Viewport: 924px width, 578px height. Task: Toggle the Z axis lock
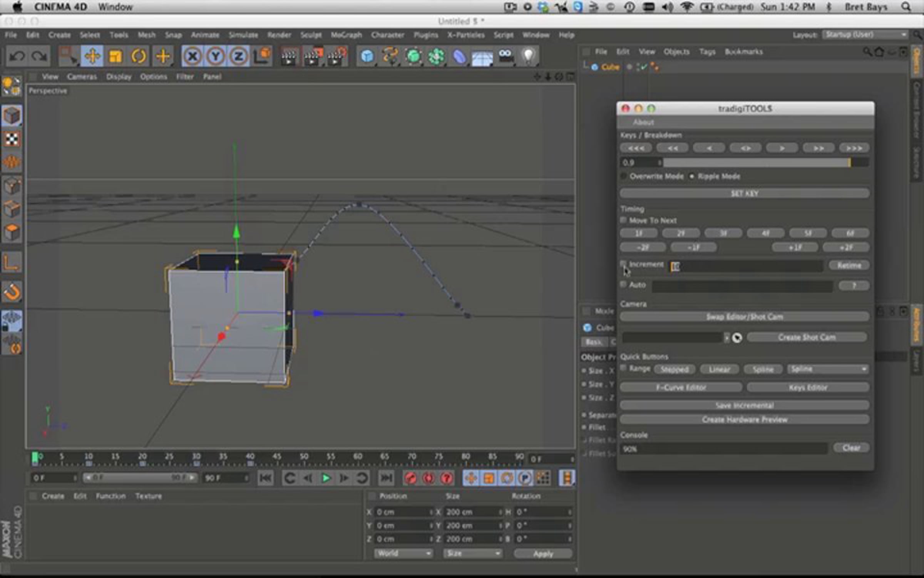click(238, 56)
